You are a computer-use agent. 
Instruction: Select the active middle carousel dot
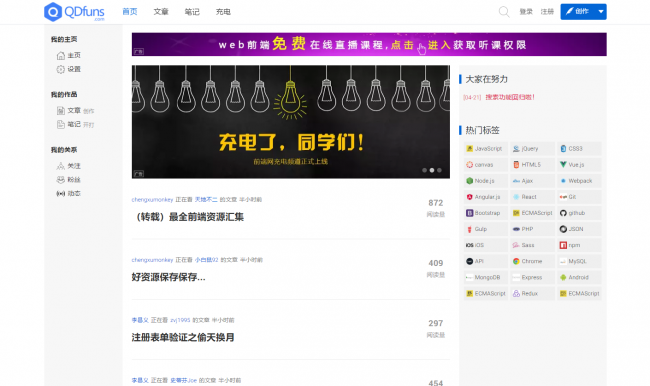click(432, 170)
